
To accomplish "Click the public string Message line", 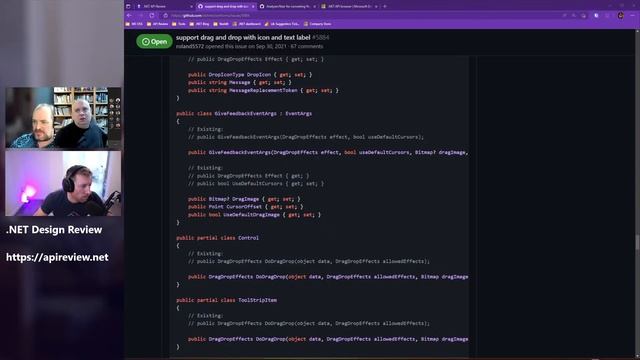I will (x=240, y=82).
